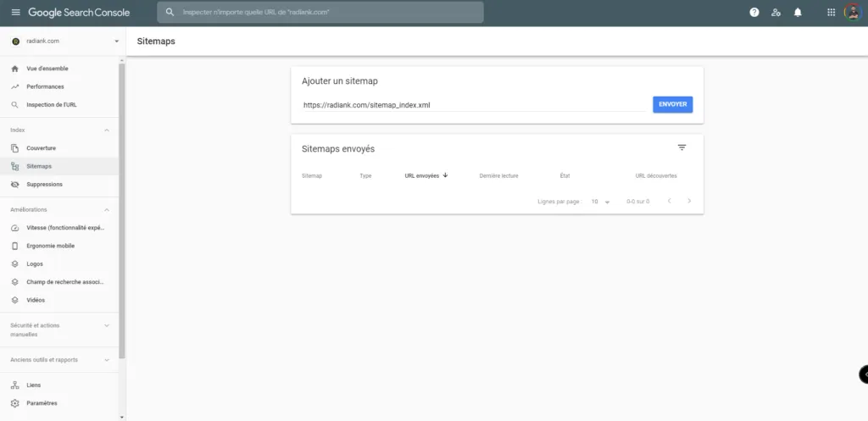Image resolution: width=868 pixels, height=421 pixels.
Task: Click the Liens network icon
Action: pos(15,385)
